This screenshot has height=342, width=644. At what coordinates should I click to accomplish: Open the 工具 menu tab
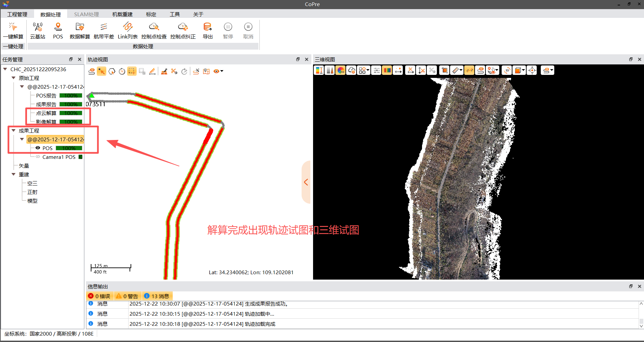[x=175, y=14]
